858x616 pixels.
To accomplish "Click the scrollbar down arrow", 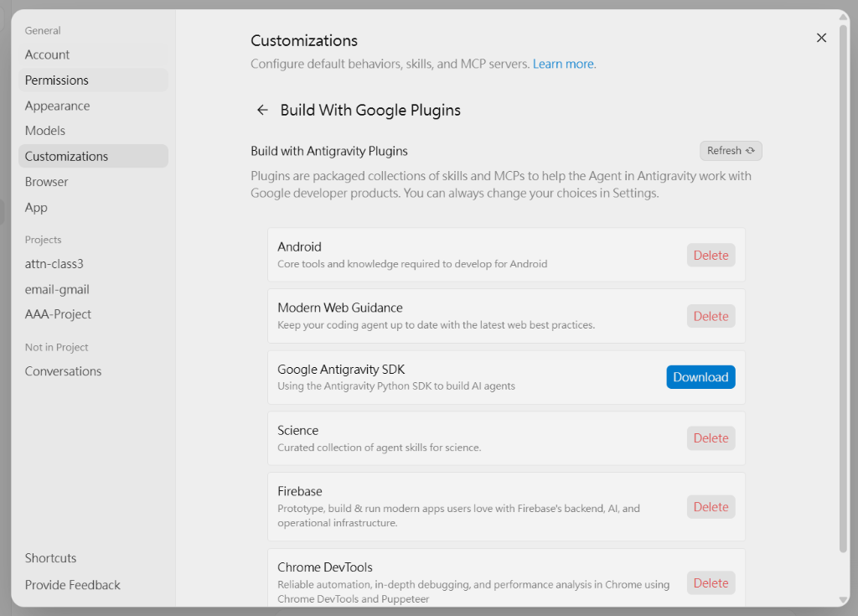I will [843, 600].
